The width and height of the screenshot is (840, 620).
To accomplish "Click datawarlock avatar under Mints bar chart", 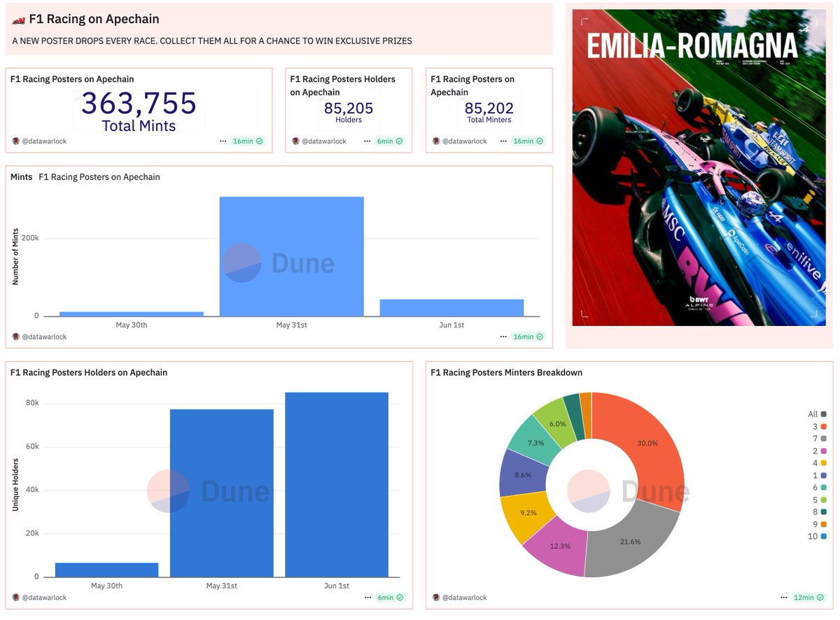I will [x=16, y=337].
